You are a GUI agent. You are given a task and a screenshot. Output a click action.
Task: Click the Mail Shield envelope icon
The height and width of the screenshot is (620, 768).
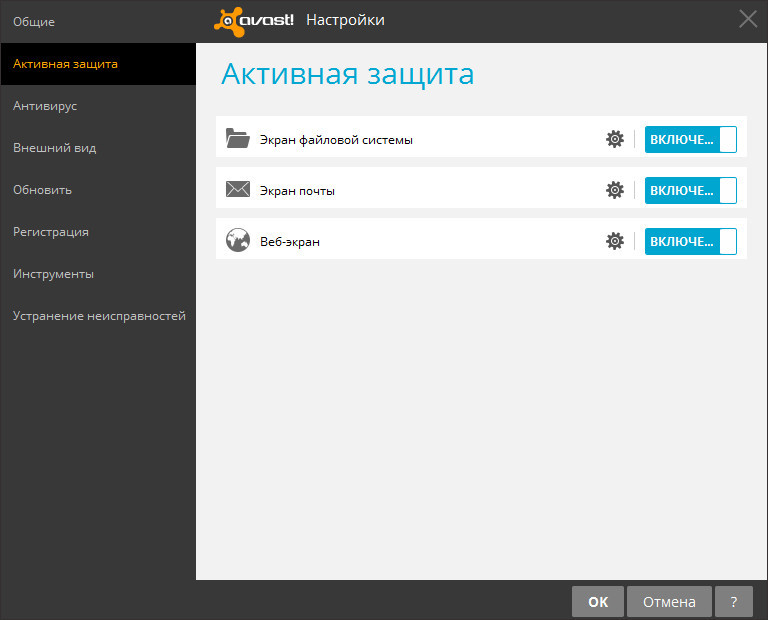[237, 190]
